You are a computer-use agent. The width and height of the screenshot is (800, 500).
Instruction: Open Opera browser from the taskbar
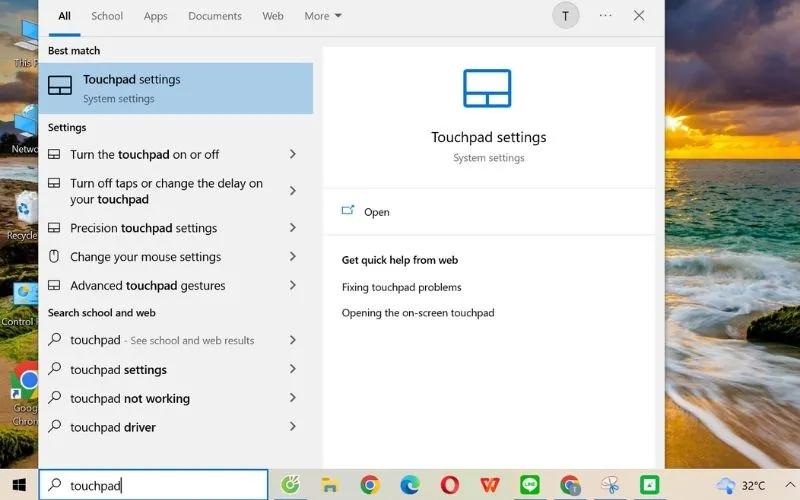pos(450,485)
